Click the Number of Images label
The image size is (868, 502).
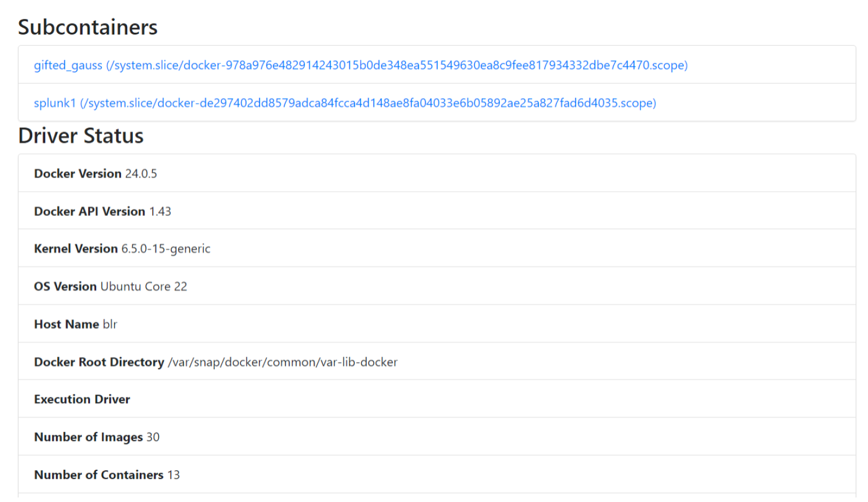click(x=88, y=438)
